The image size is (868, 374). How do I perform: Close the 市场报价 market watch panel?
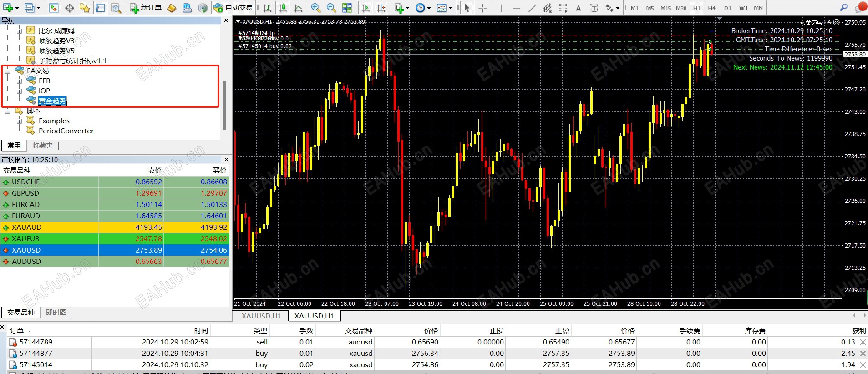[226, 160]
